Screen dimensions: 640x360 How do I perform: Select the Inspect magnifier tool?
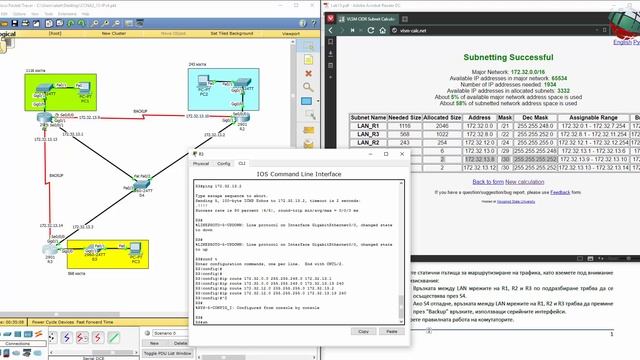pyautogui.click(x=309, y=87)
